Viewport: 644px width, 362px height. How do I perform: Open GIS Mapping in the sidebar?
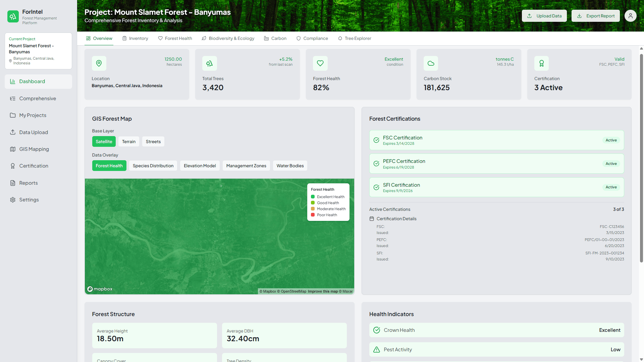pyautogui.click(x=34, y=149)
